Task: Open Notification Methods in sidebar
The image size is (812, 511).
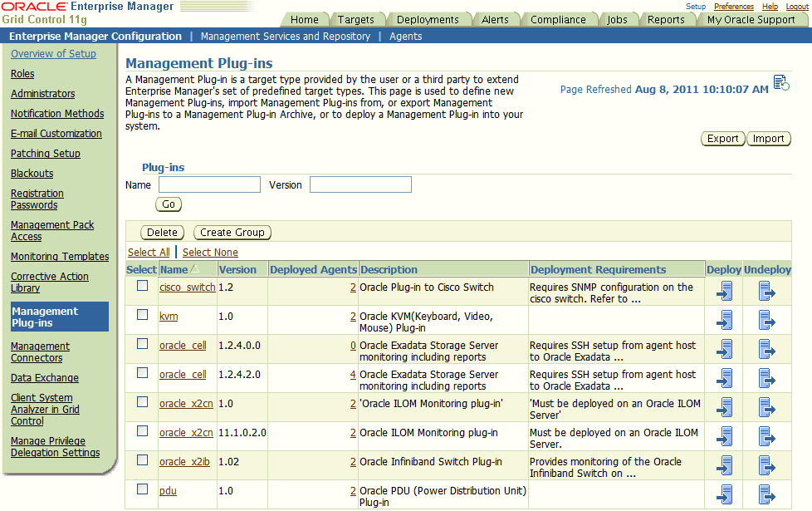Action: click(x=57, y=114)
